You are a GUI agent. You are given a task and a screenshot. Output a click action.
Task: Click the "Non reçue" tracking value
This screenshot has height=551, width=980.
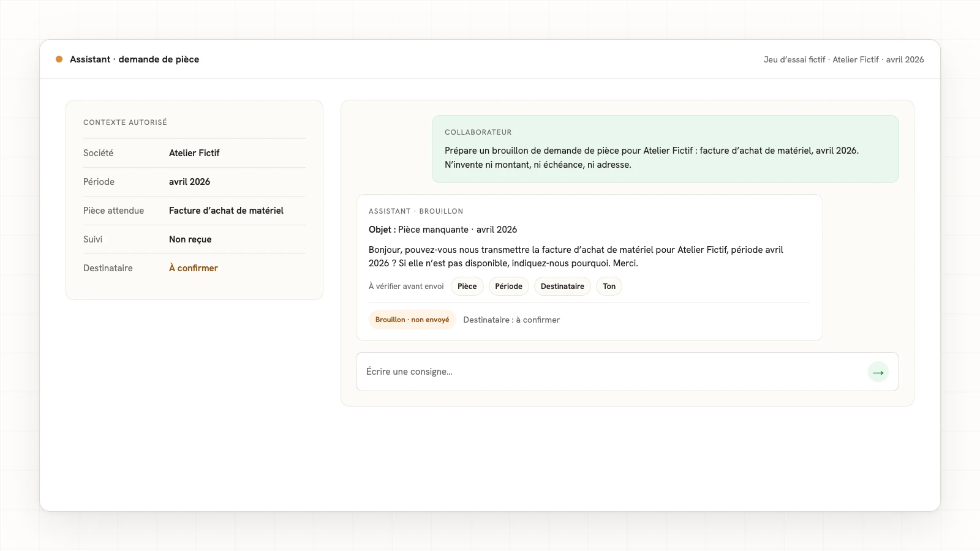tap(190, 239)
